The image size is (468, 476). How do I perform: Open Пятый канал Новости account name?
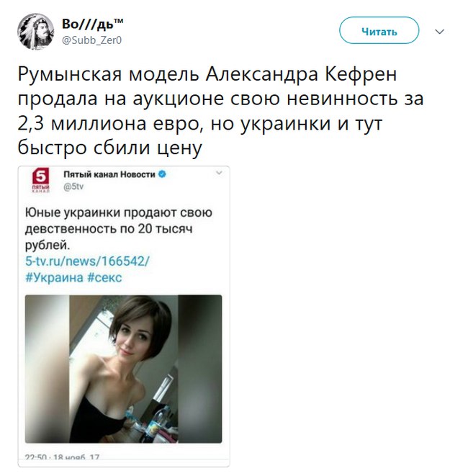109,174
